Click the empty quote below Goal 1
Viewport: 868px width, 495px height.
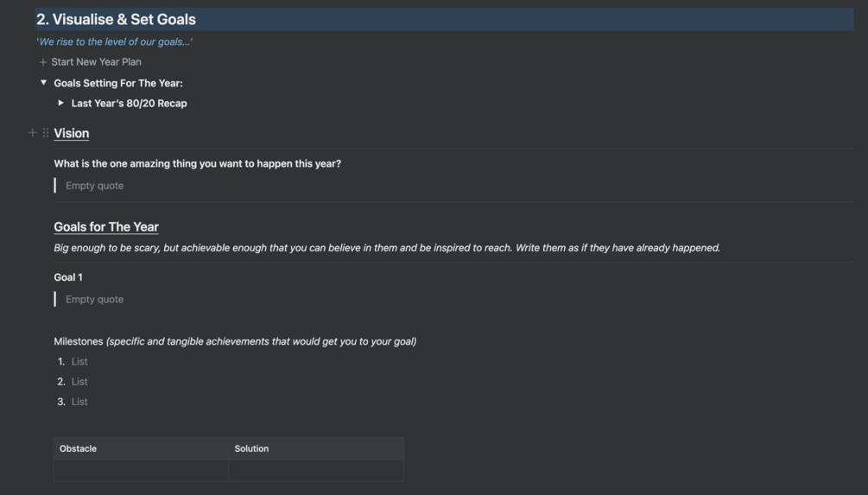(x=94, y=300)
